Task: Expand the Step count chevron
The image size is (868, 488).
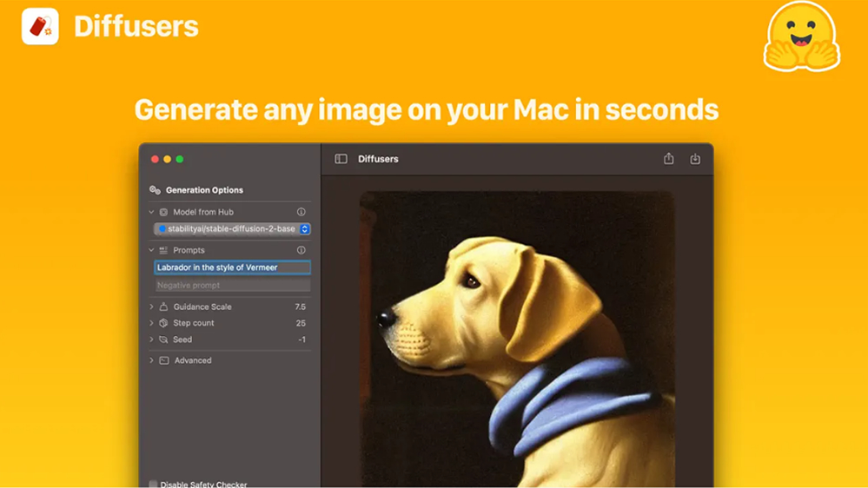Action: point(152,322)
